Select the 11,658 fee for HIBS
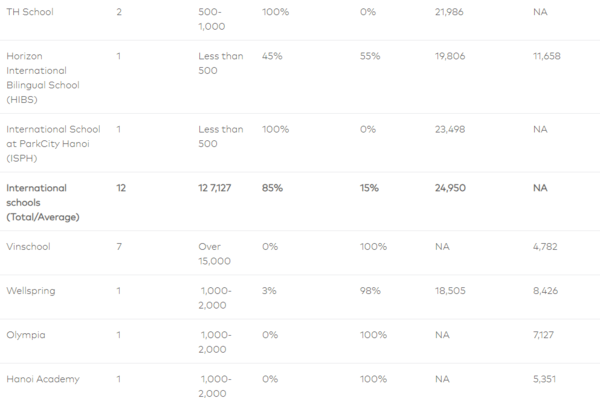The height and width of the screenshot is (398, 600). pos(547,56)
